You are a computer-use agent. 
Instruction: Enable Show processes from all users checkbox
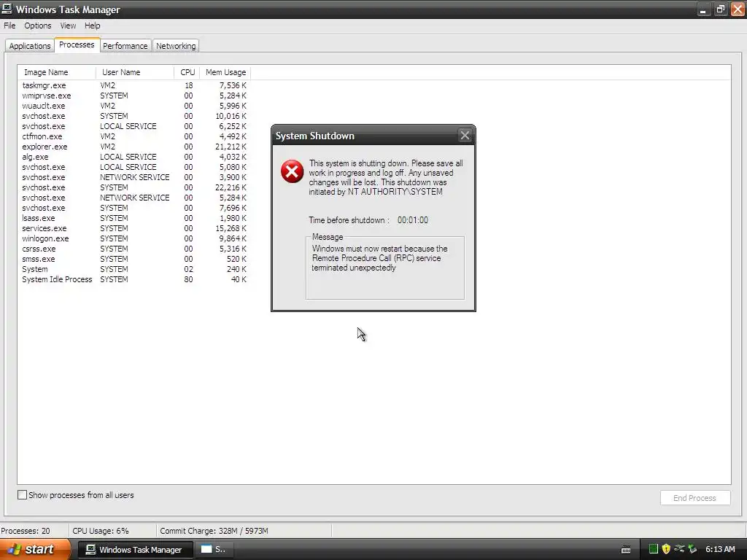click(22, 495)
